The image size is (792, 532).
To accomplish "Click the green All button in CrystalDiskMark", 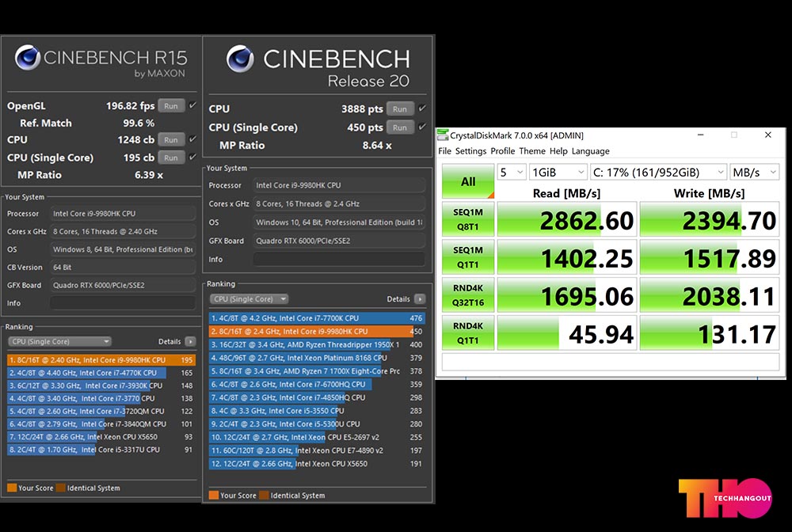I will pyautogui.click(x=468, y=181).
